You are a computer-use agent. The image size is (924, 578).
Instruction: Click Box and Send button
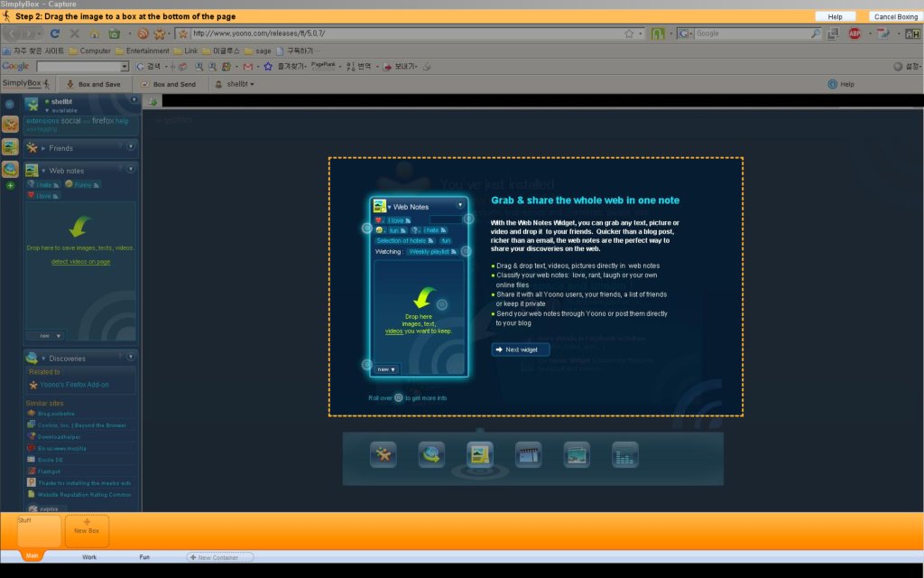coord(168,84)
